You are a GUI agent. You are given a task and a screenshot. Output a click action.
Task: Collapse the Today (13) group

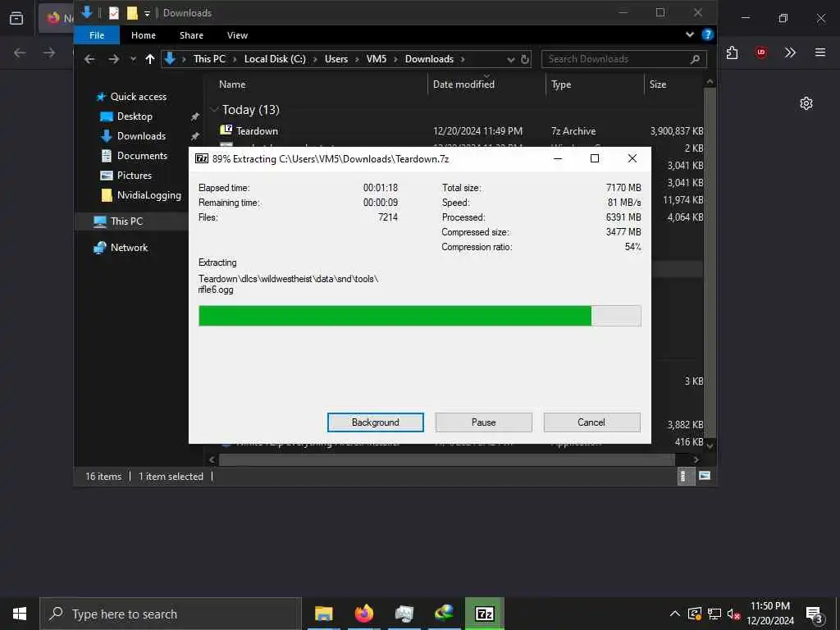tap(215, 110)
